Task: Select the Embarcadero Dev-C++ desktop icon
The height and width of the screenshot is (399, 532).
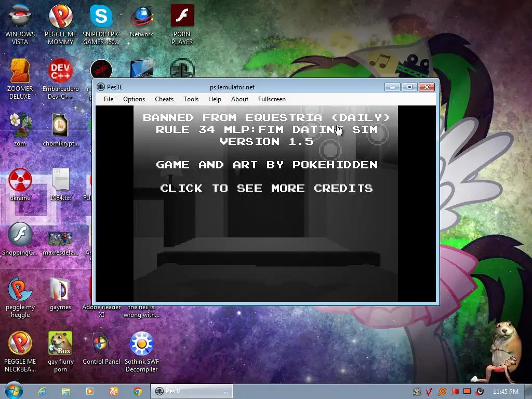Action: tap(60, 79)
